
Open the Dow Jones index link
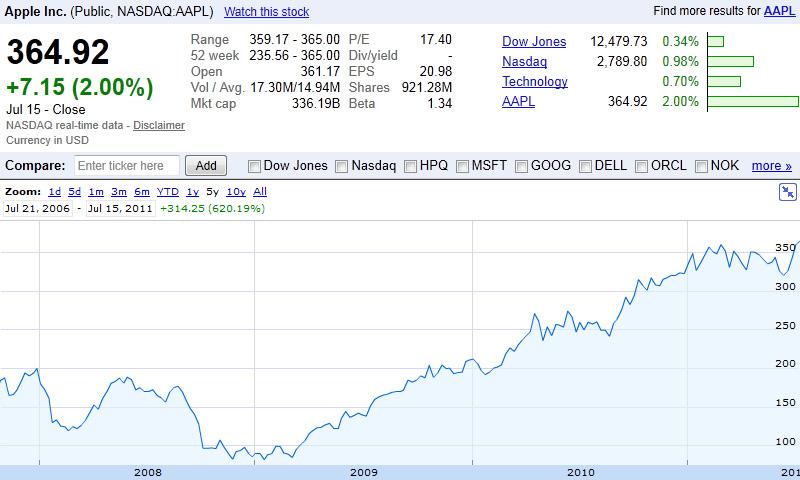pyautogui.click(x=534, y=41)
